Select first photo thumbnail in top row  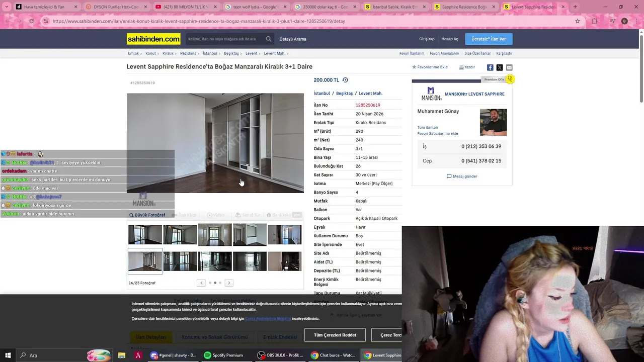[145, 235]
